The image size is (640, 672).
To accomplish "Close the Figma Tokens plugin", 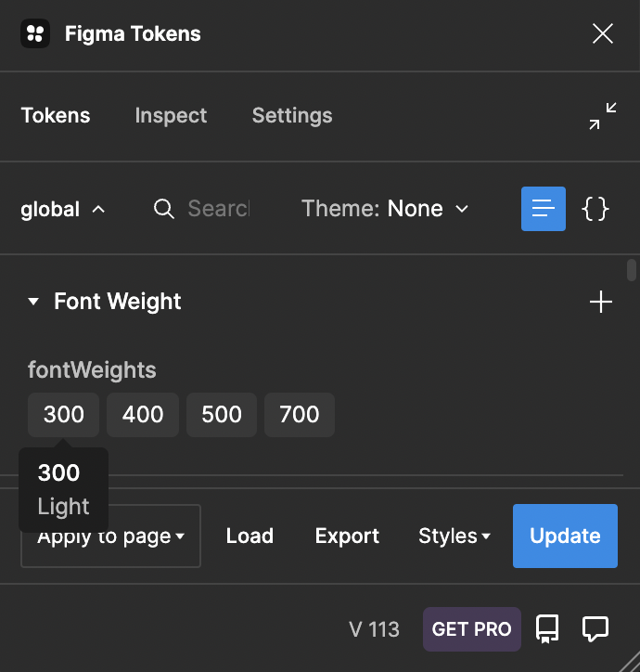I will click(603, 33).
